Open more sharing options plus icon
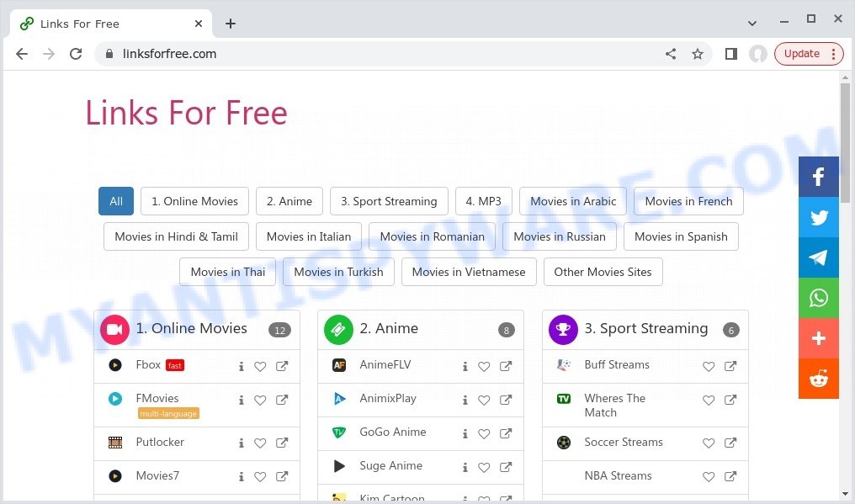The height and width of the screenshot is (504, 855). pyautogui.click(x=819, y=338)
